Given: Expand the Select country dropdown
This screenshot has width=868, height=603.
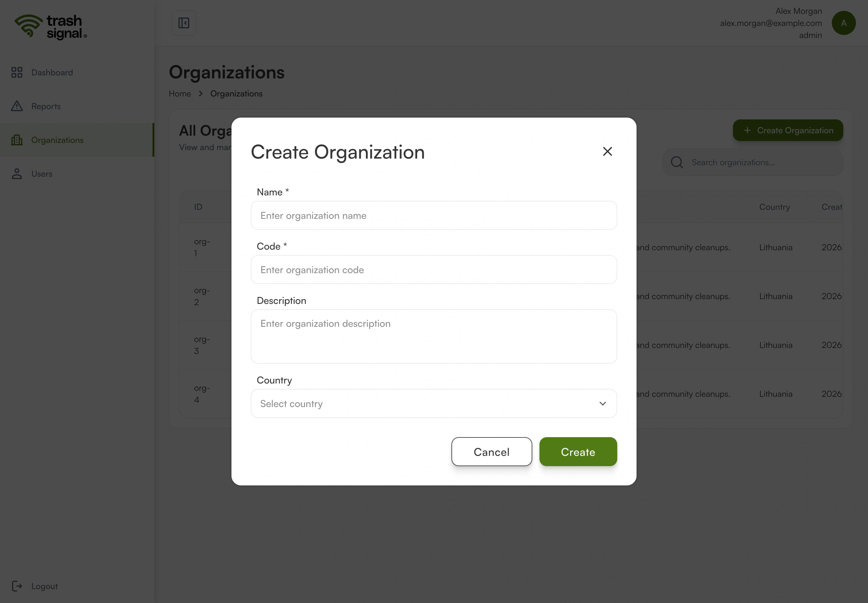Looking at the screenshot, I should coord(434,403).
